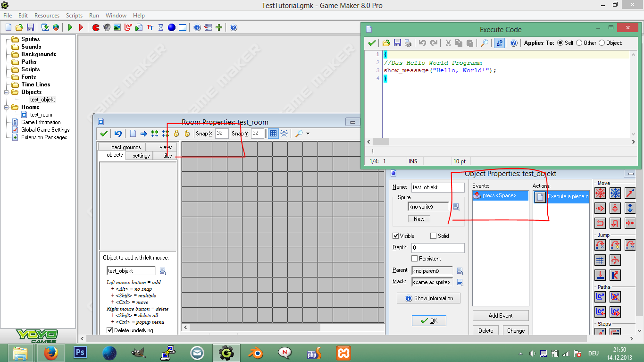Undo room changes with blue arrow icon
This screenshot has width=644, height=362.
tap(118, 134)
